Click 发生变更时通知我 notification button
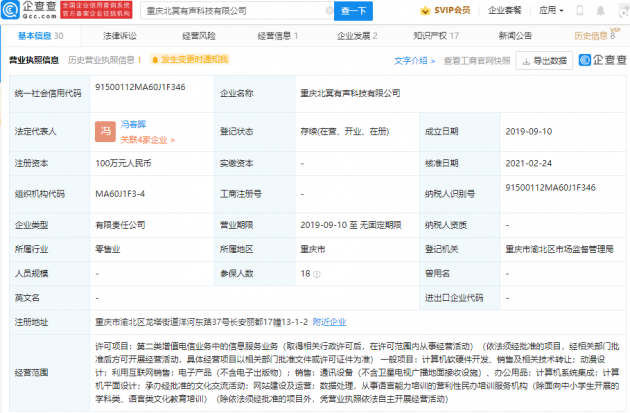This screenshot has height=413, width=630. point(190,59)
